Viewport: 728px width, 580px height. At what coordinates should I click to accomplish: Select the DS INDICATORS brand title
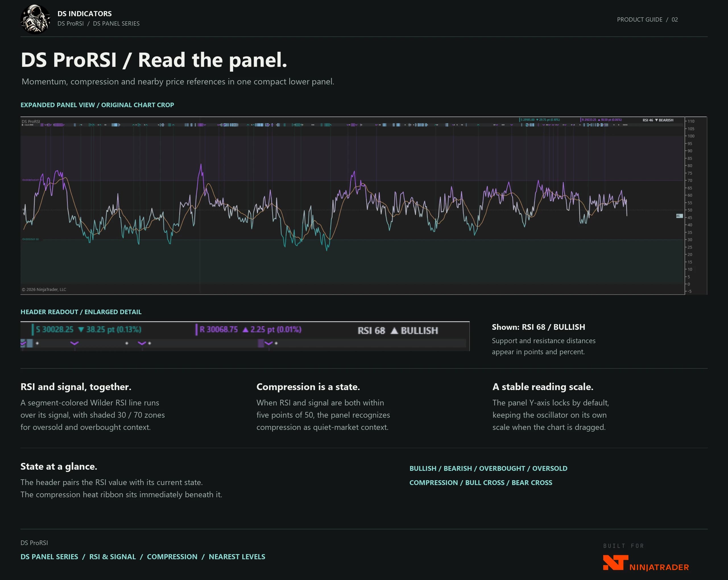(84, 13)
